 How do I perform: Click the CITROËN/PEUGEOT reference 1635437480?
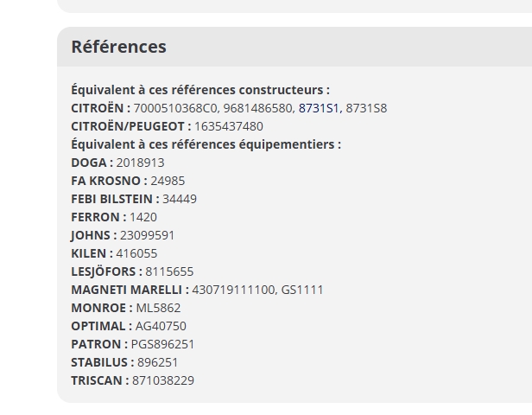pyautogui.click(x=228, y=126)
